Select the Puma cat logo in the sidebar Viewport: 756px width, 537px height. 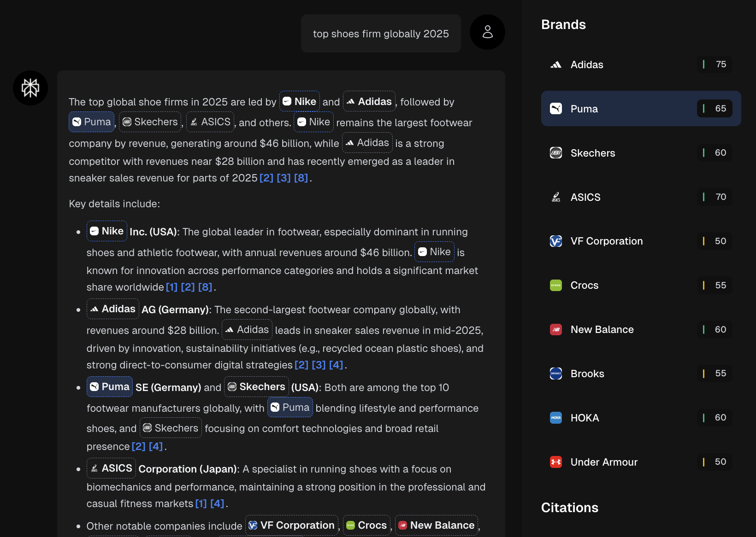556,109
